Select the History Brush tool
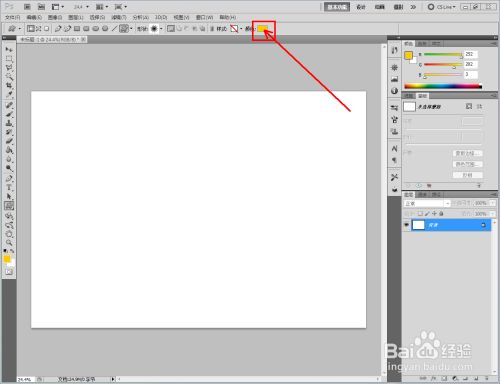This screenshot has height=384, width=500. (x=9, y=132)
